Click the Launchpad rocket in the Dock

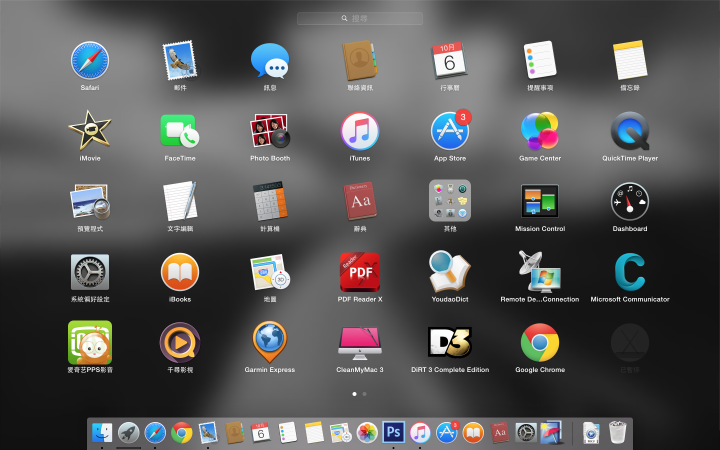129,433
